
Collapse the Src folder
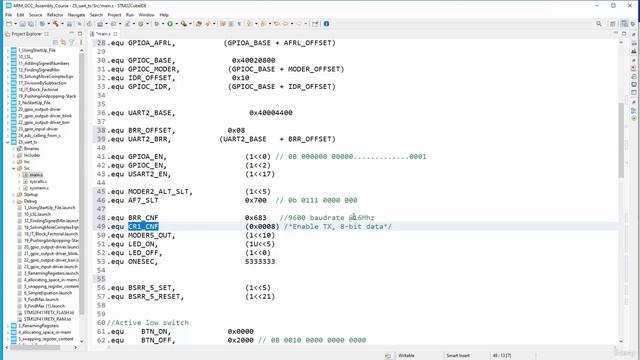[13, 168]
